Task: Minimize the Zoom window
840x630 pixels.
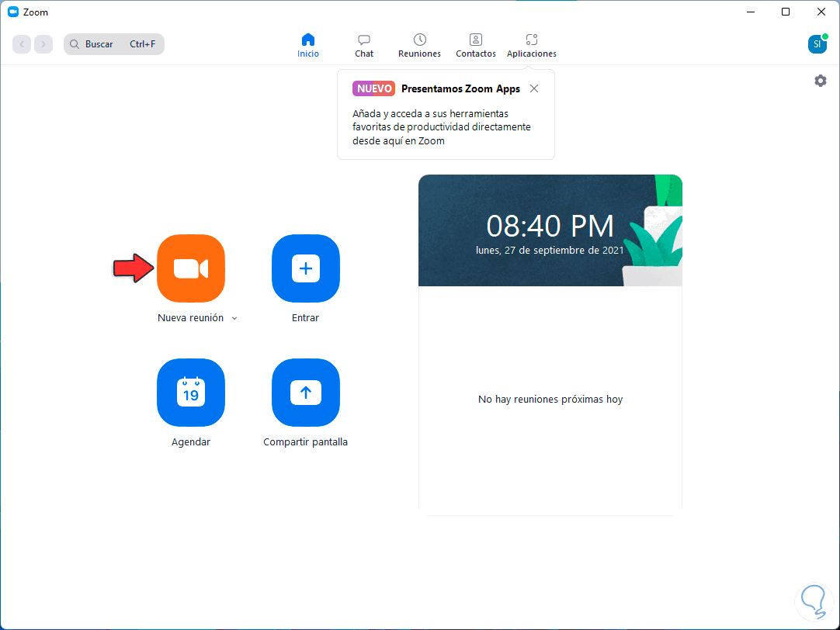Action: coord(751,12)
